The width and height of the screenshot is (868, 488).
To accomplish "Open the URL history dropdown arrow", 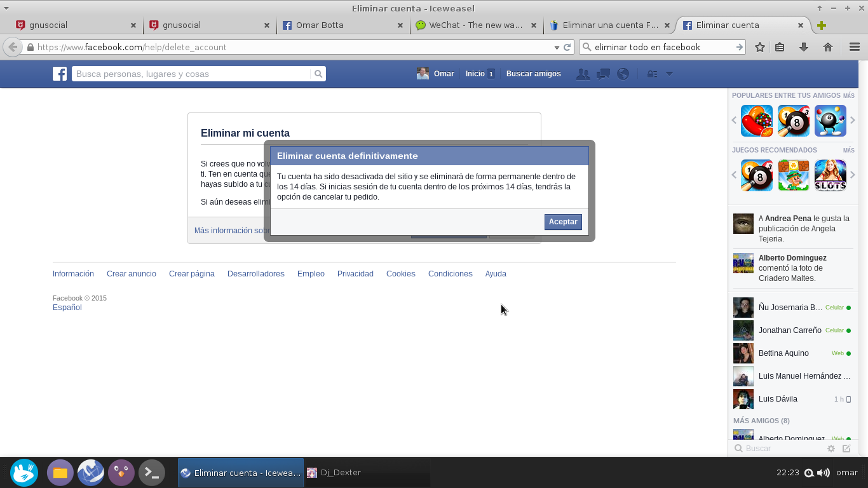I will (557, 47).
